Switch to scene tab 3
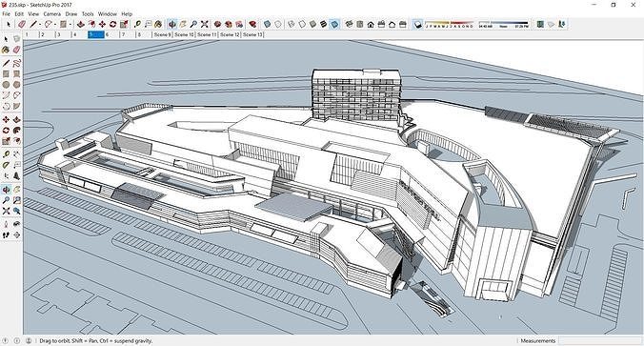This screenshot has height=346, width=644. [63, 34]
